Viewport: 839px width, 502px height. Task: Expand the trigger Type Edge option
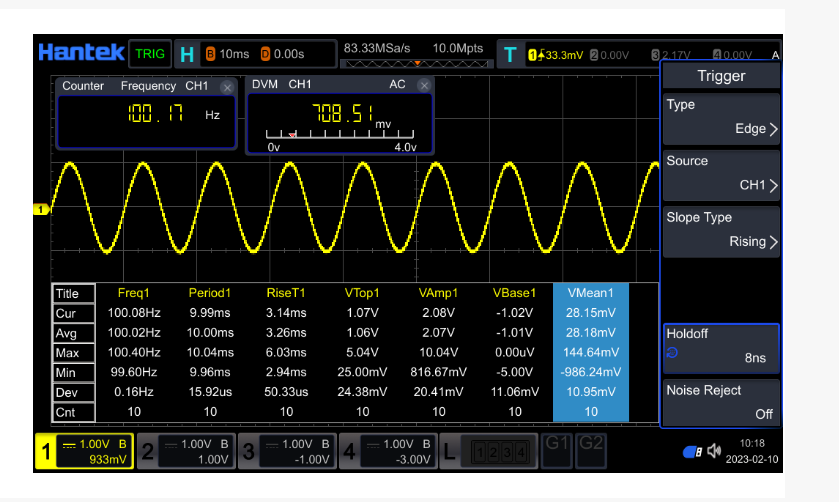pyautogui.click(x=720, y=117)
